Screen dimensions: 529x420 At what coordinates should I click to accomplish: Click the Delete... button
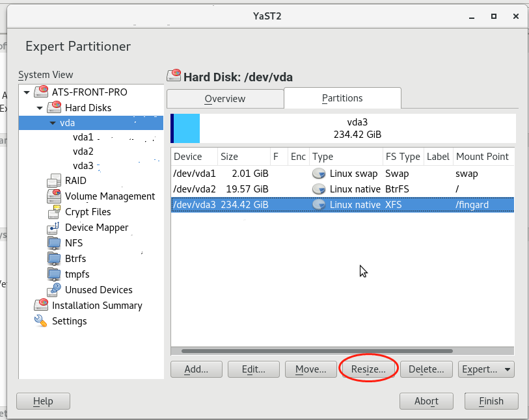tap(426, 369)
